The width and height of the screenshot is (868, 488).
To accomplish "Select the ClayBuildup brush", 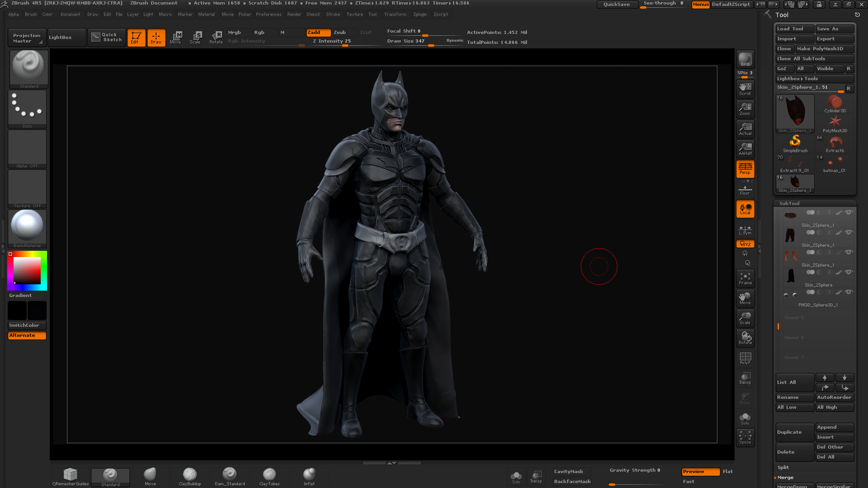I will pos(190,477).
